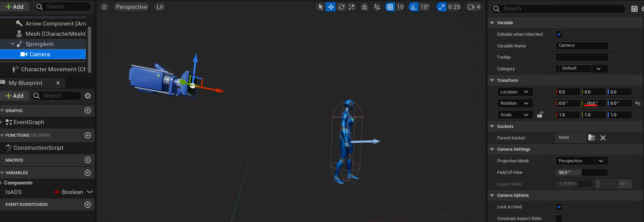The image size is (644, 222).
Task: Enable Constrain Aspect Ratio checkbox
Action: 559,218
